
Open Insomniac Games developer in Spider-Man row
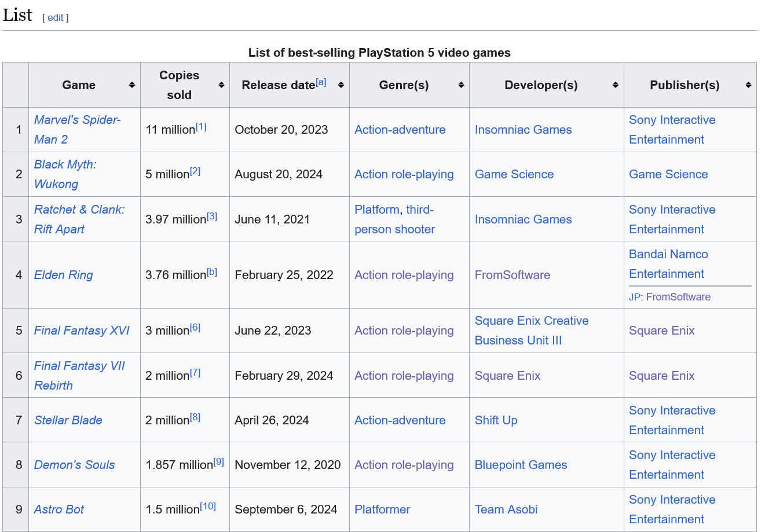(x=524, y=130)
